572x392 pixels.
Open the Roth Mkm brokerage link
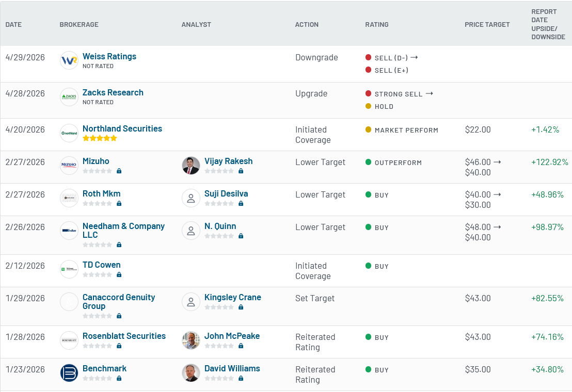point(101,193)
